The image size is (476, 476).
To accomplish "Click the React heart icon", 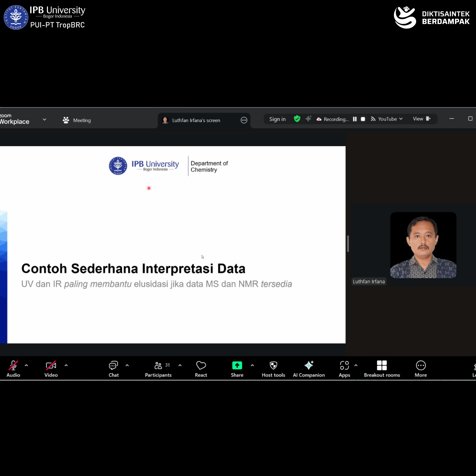I will click(201, 368).
